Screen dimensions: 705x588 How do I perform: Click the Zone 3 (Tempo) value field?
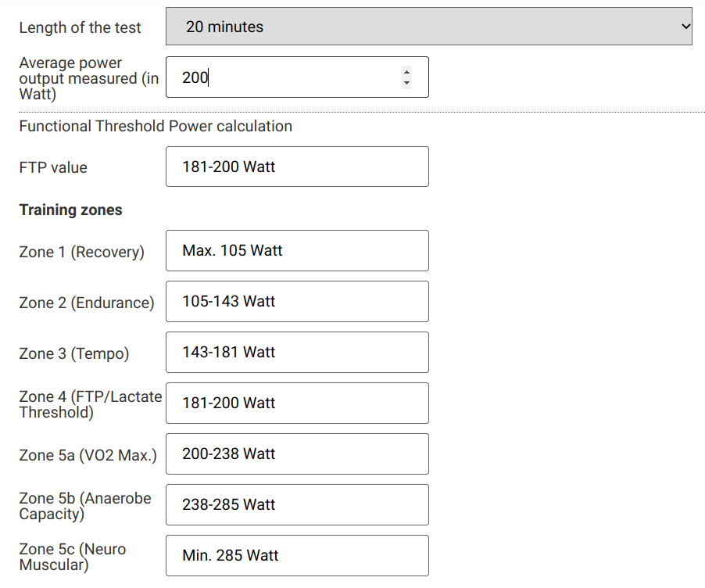coord(297,353)
